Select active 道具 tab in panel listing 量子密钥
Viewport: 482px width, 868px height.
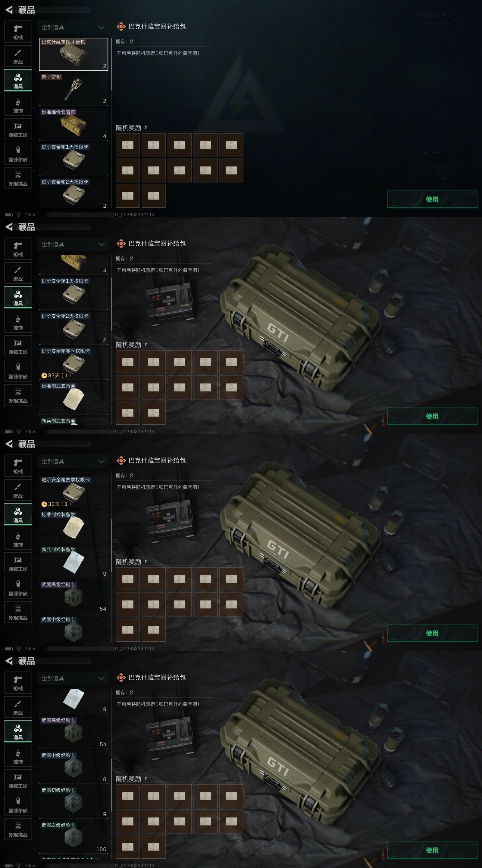pyautogui.click(x=18, y=80)
